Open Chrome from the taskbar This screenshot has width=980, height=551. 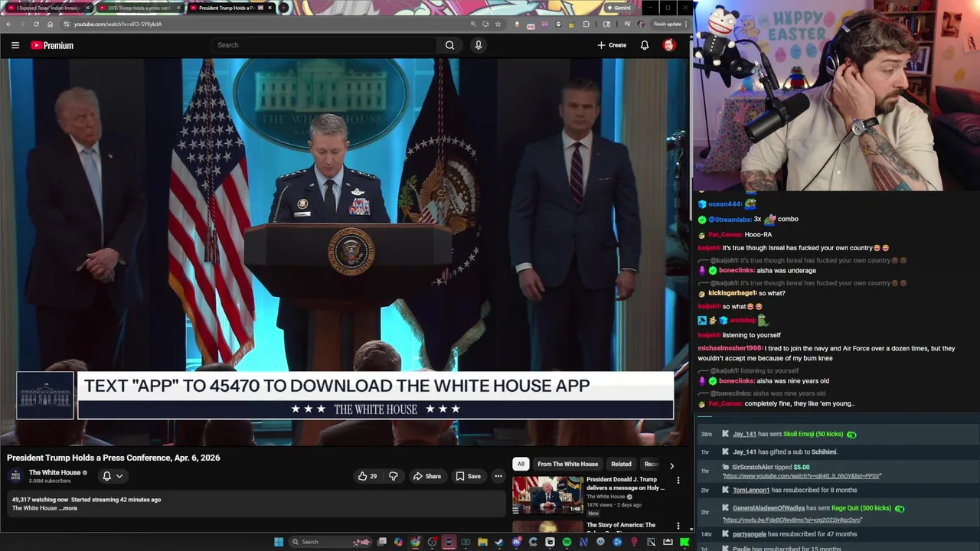click(415, 542)
